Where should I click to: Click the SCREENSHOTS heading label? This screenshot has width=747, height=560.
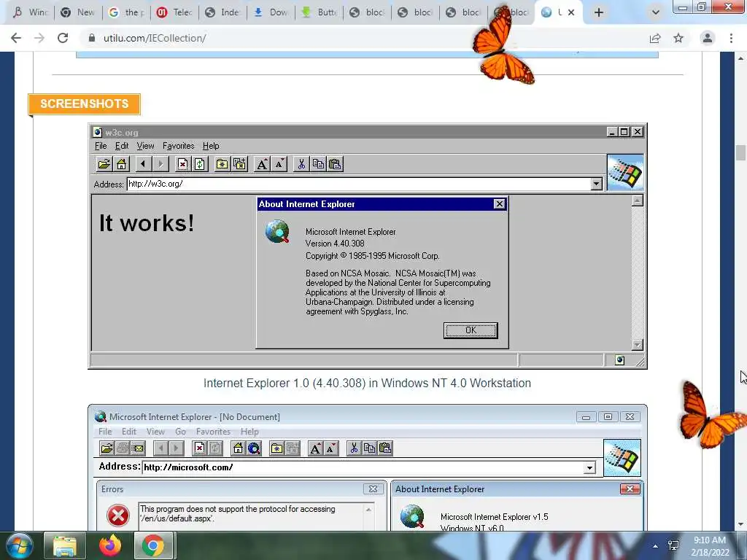(85, 104)
